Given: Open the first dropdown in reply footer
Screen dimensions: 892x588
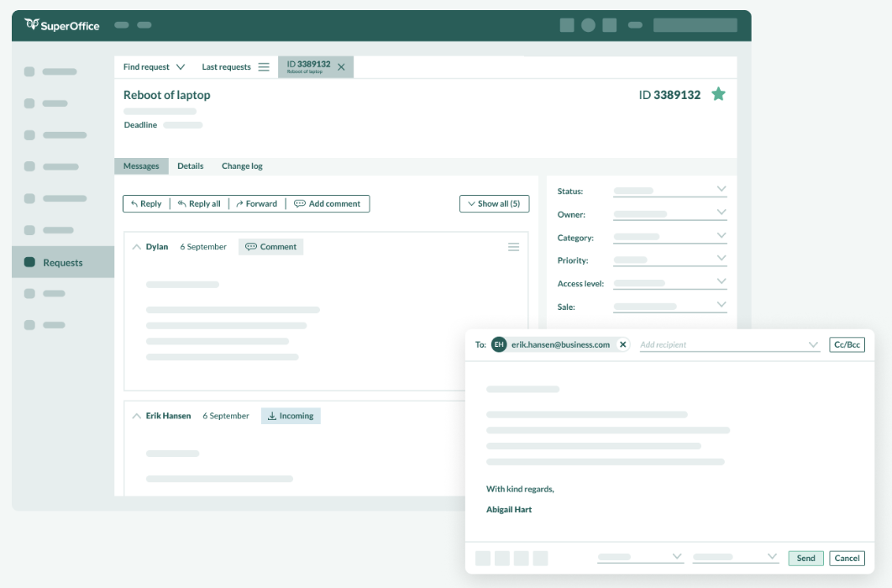Looking at the screenshot, I should 640,557.
